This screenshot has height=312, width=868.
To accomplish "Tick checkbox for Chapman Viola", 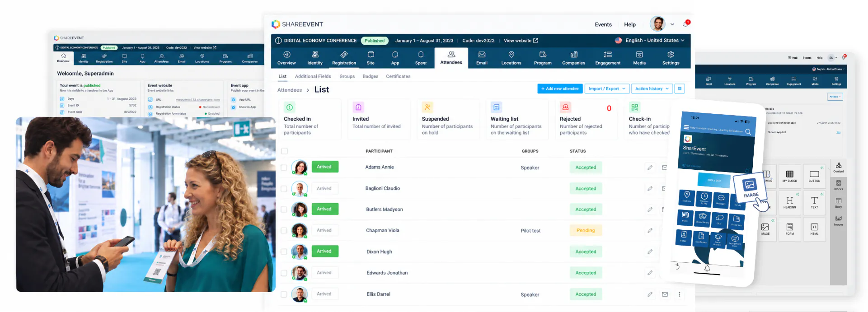I will point(284,231).
